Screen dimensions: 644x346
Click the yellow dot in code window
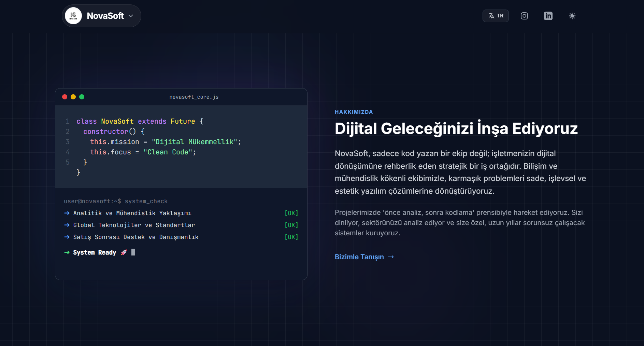pos(73,97)
